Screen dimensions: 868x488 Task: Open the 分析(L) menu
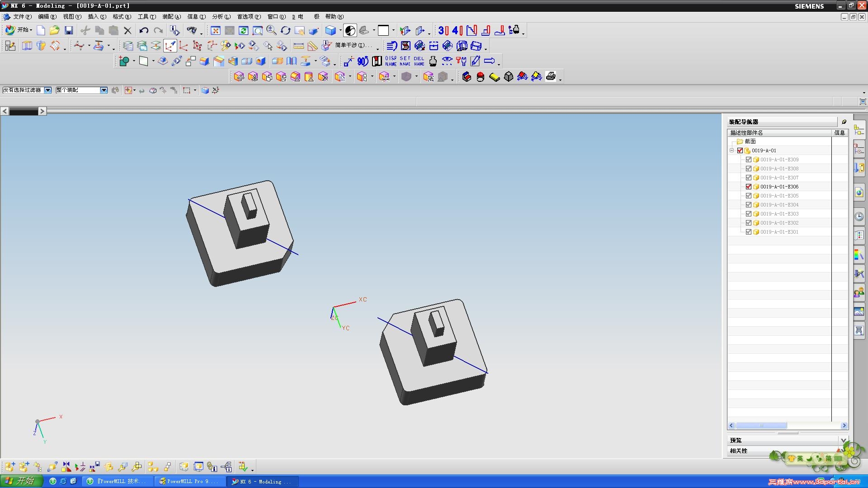(x=221, y=17)
